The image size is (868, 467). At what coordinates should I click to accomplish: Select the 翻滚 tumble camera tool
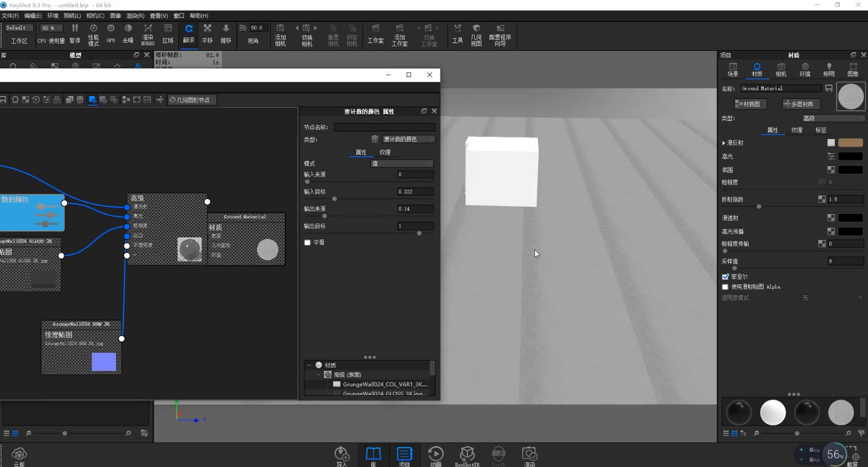pos(189,29)
